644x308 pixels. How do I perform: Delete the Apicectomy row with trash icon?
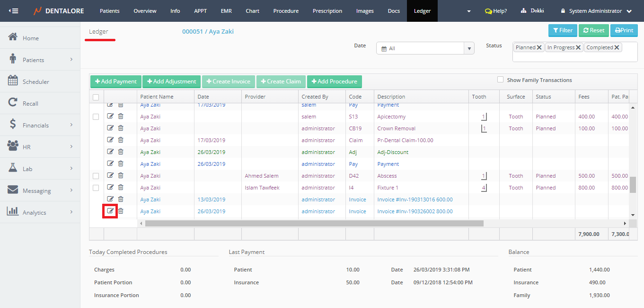[x=121, y=116]
